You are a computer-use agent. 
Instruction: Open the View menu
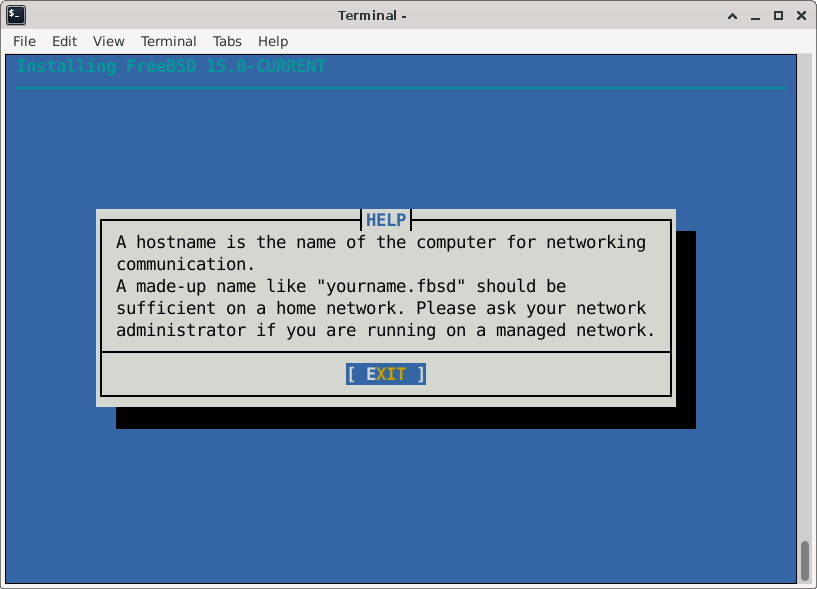pos(108,41)
